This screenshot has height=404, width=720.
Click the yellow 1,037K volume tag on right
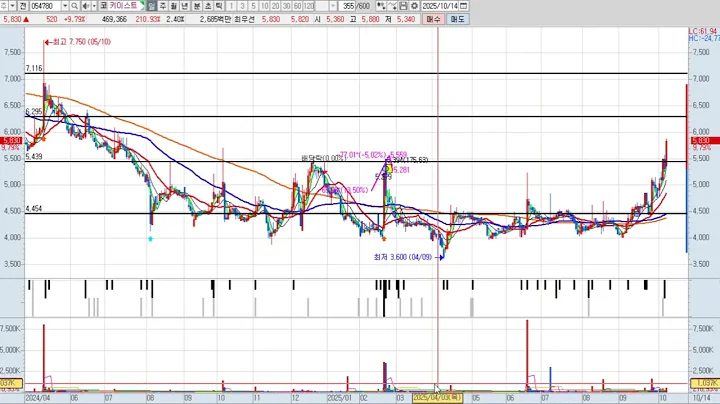(704, 383)
